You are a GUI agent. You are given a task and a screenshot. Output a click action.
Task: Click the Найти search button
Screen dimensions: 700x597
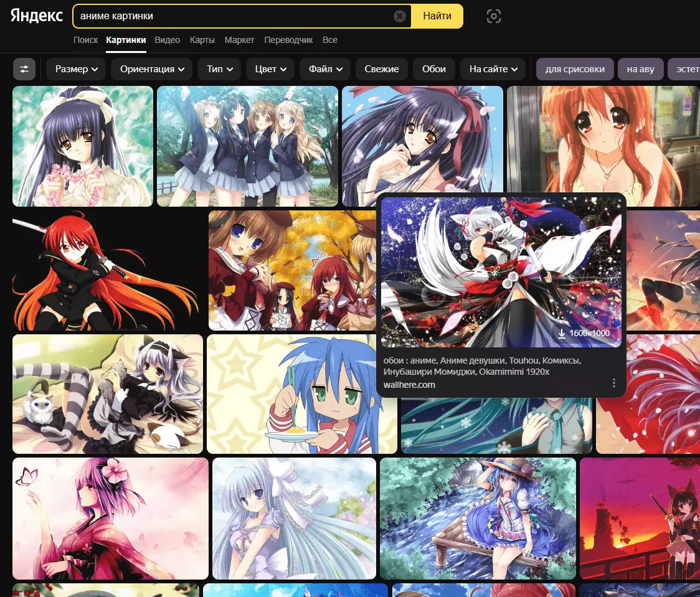click(437, 16)
